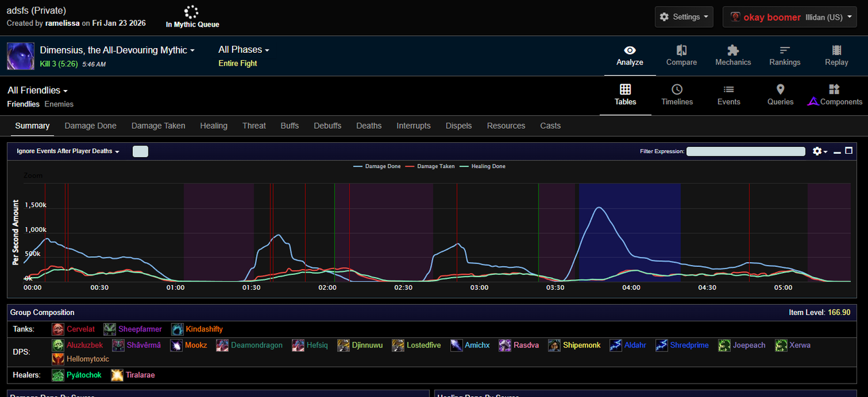This screenshot has width=868, height=397.
Task: Switch to the Casts tab
Action: coord(551,126)
